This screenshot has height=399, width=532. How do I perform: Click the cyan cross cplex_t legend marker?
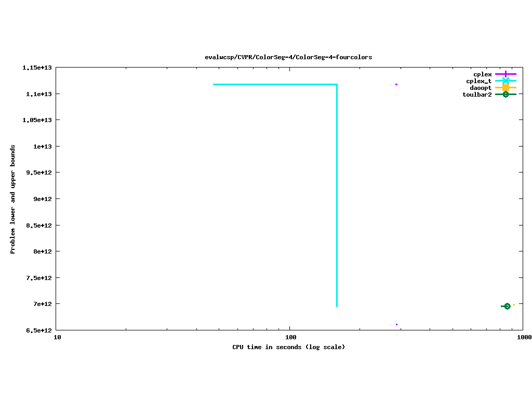[506, 81]
